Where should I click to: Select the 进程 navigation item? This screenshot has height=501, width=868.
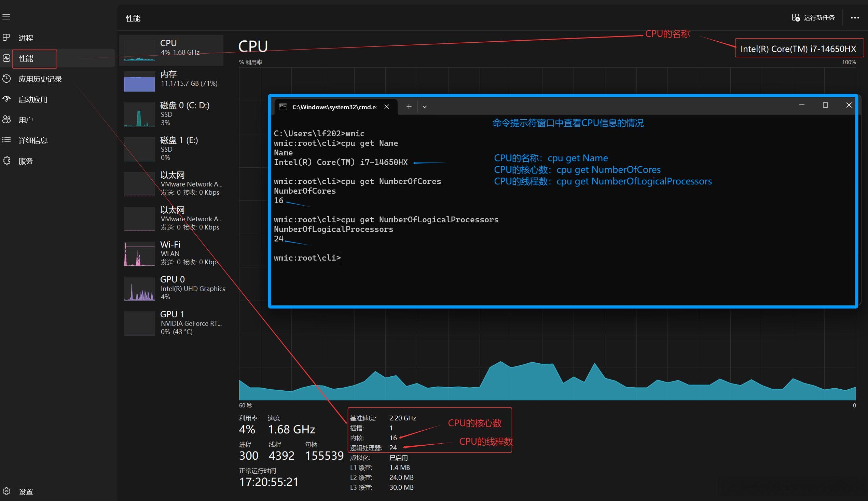[58, 38]
